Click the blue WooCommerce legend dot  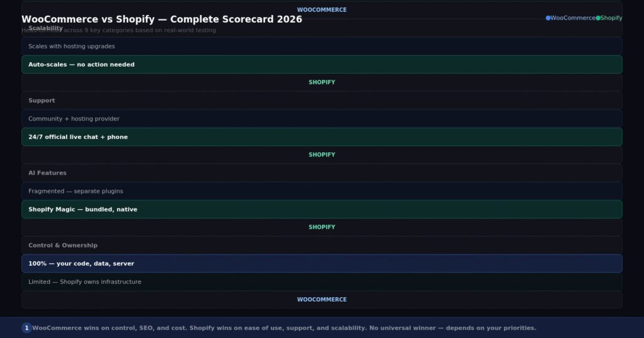[x=548, y=18]
